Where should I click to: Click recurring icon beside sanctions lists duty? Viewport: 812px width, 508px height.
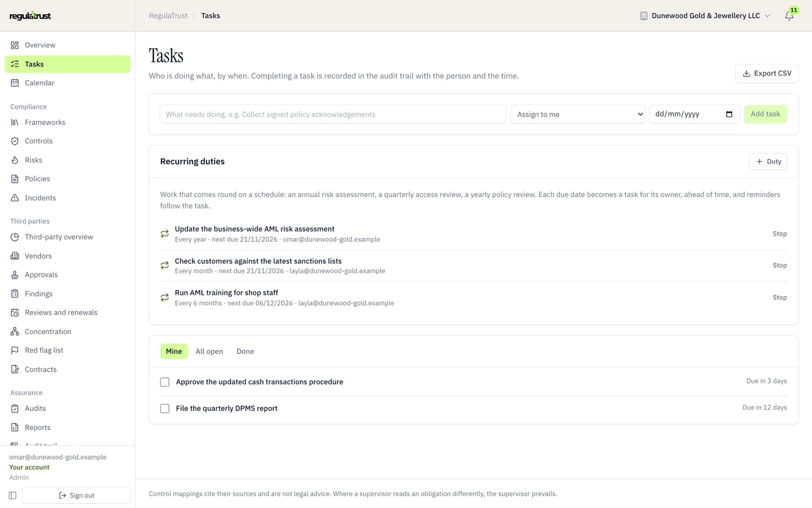click(x=164, y=265)
